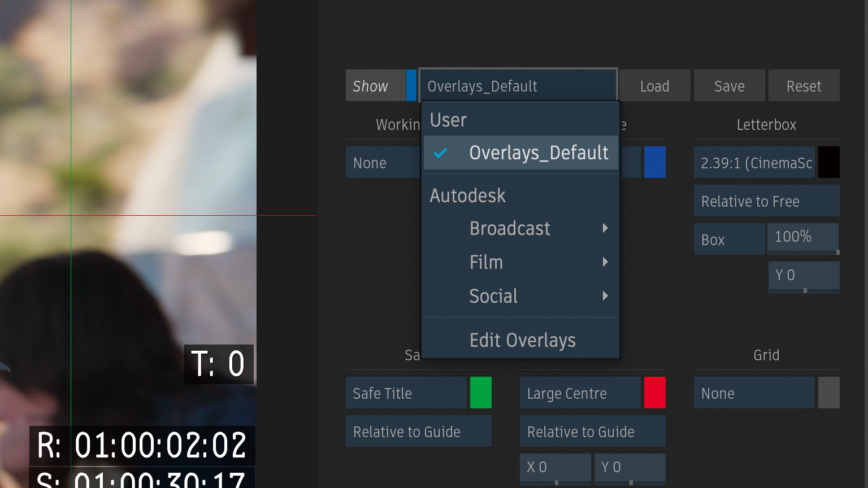Viewport: 868px width, 488px height.
Task: Click the letterbox 100% opacity field
Action: 802,237
